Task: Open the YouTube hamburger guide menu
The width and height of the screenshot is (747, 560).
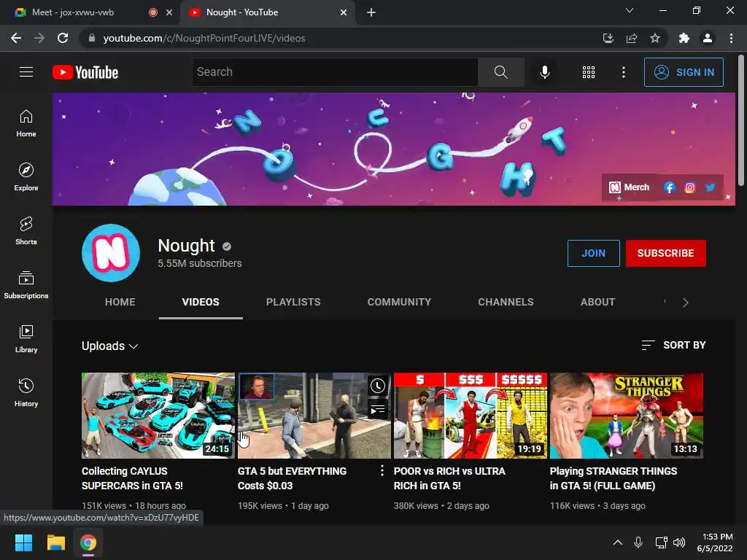Action: click(26, 72)
